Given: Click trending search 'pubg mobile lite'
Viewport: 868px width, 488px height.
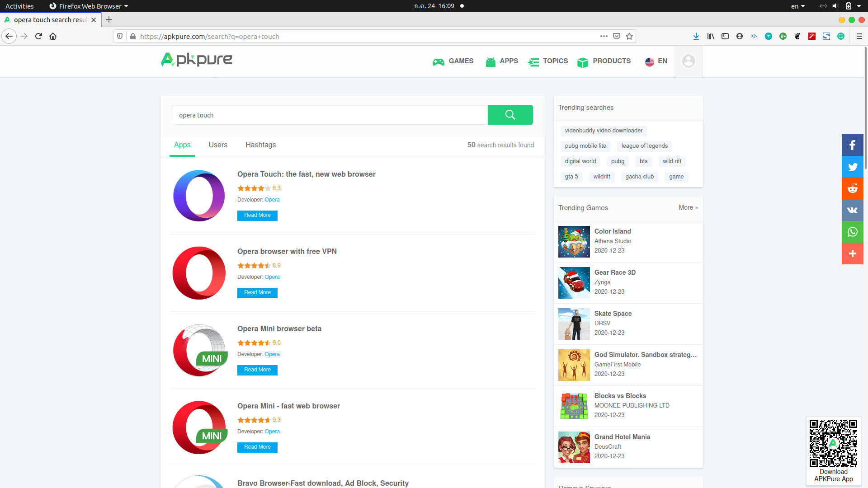Looking at the screenshot, I should 585,146.
